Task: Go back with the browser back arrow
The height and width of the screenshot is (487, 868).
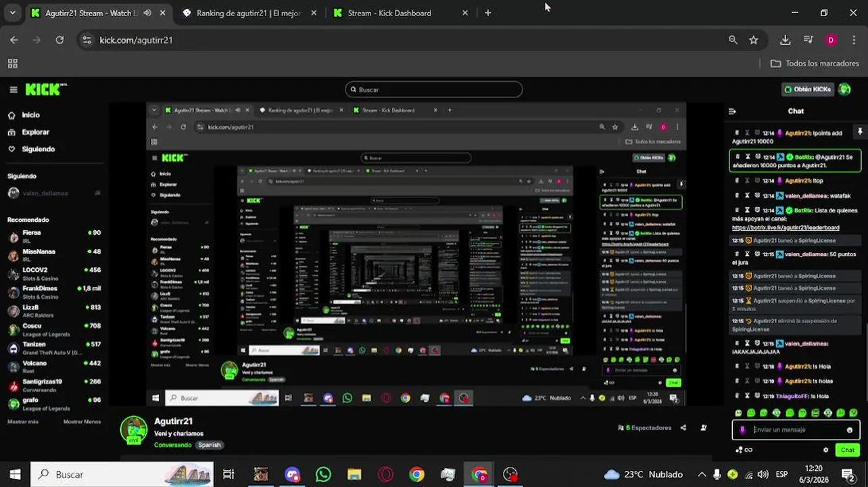Action: click(x=14, y=40)
